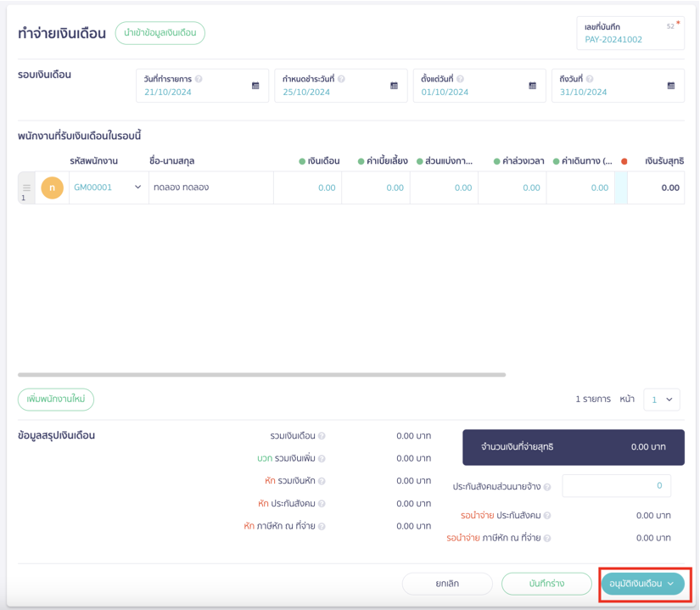Open calendar for กำหนดชำระวันที่ date
The height and width of the screenshot is (610, 700).
click(x=394, y=86)
